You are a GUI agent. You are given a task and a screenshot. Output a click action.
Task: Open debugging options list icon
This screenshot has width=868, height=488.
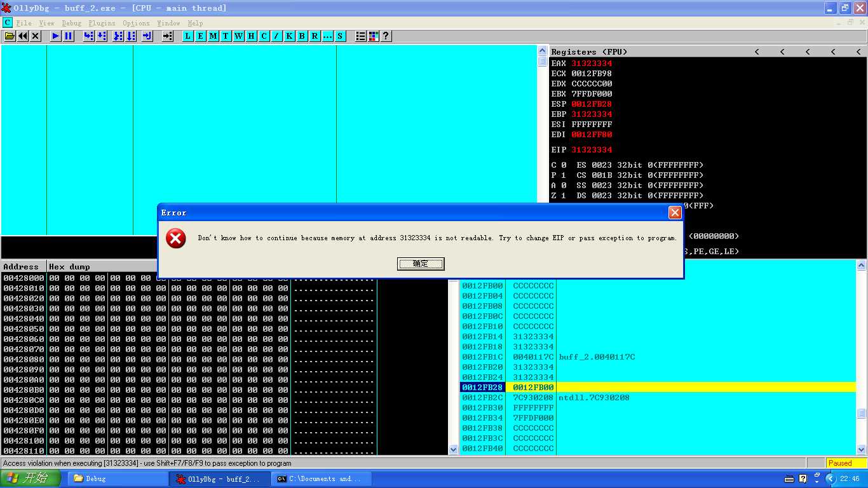pyautogui.click(x=360, y=36)
